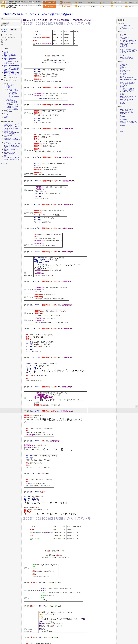Open Connecting With you バトルロイヤル link

pos(12,74)
